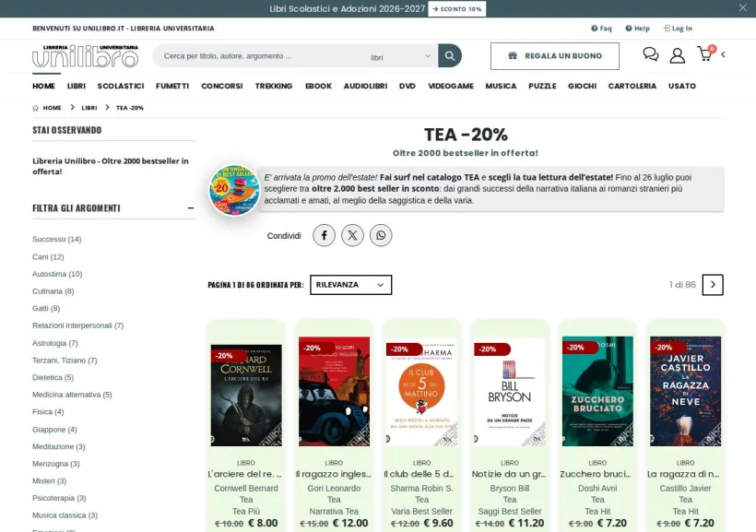Click the breadcrumb home icon

[x=35, y=108]
